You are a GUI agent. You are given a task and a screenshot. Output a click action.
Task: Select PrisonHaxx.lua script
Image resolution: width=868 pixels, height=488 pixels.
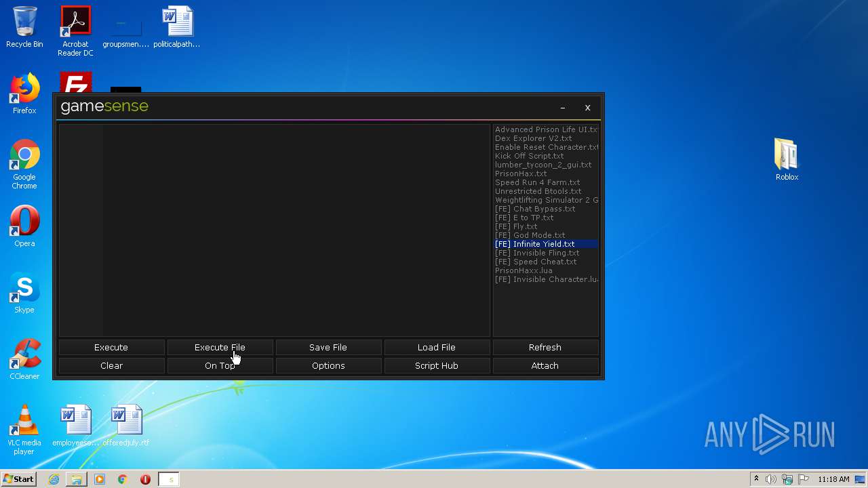coord(546,270)
